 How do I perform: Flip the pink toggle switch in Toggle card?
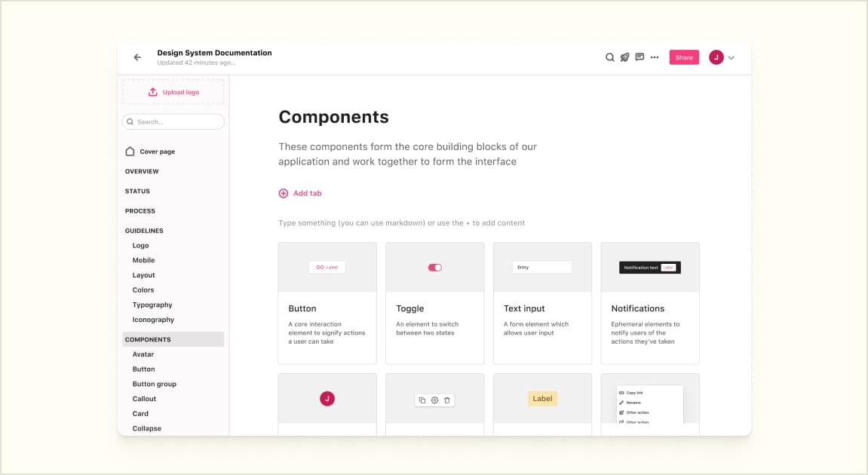tap(434, 268)
